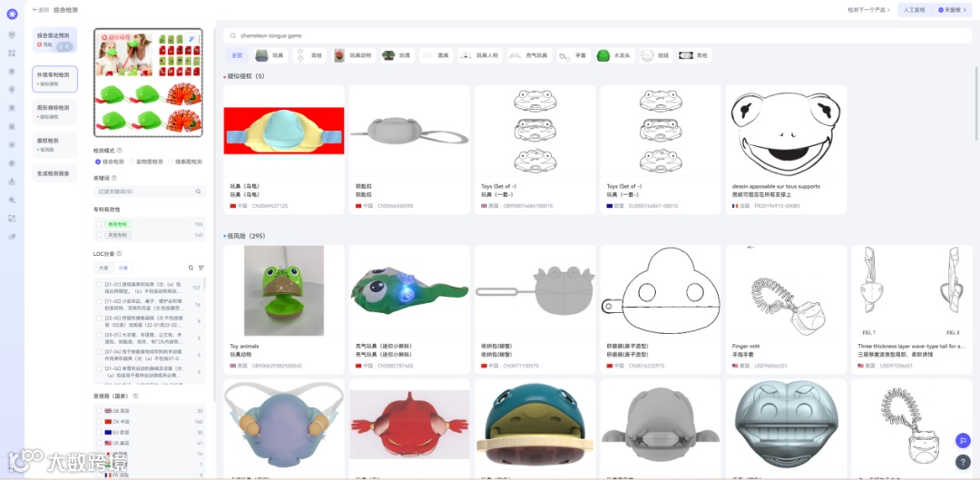
Task: Switch to 小类 LOC tab
Action: coord(123,268)
